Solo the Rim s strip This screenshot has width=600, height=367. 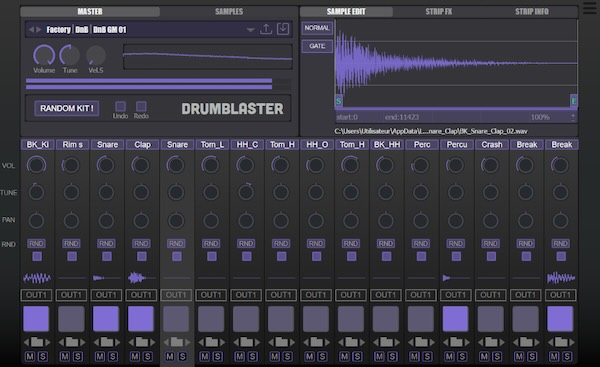coord(78,357)
